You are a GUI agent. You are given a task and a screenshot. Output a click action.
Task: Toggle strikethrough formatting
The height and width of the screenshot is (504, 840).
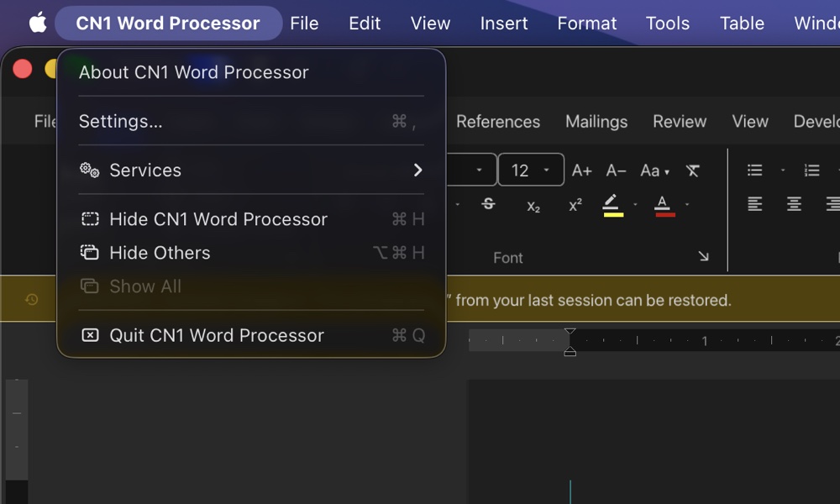click(488, 204)
